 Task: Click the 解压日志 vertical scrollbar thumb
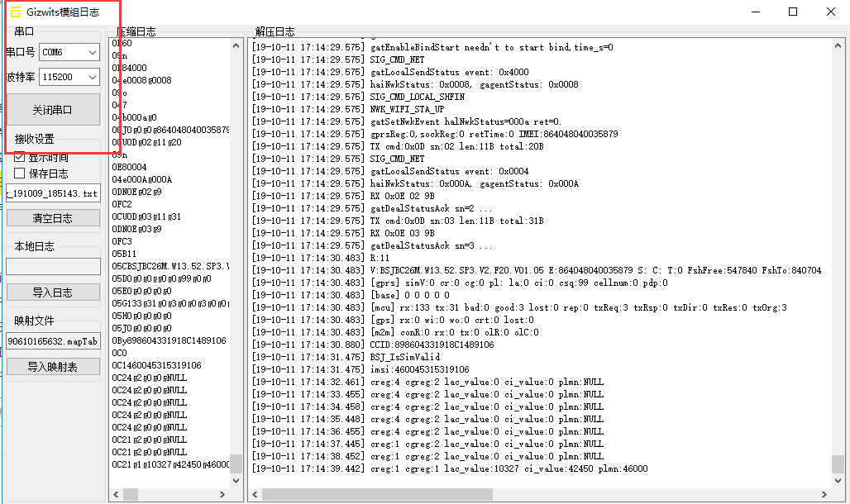pyautogui.click(x=838, y=464)
